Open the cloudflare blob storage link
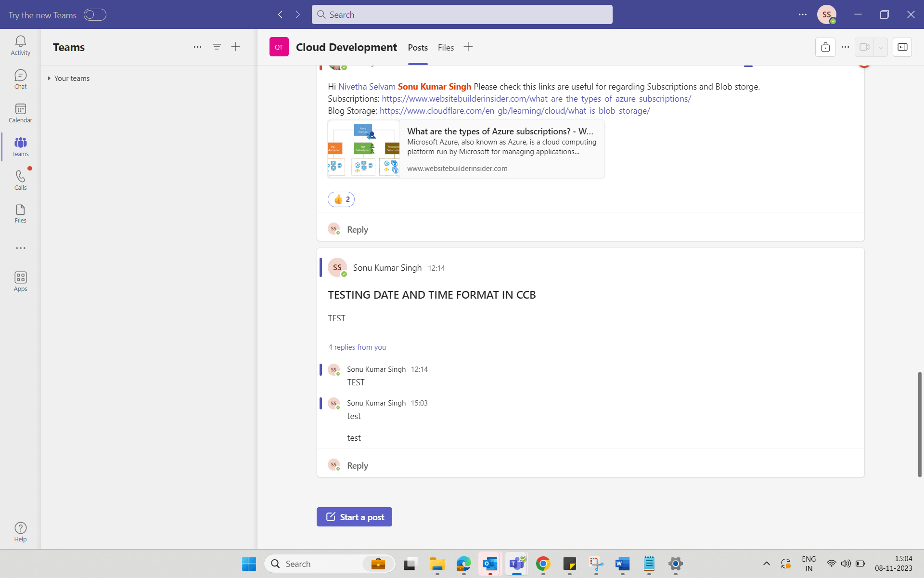 pyautogui.click(x=514, y=111)
